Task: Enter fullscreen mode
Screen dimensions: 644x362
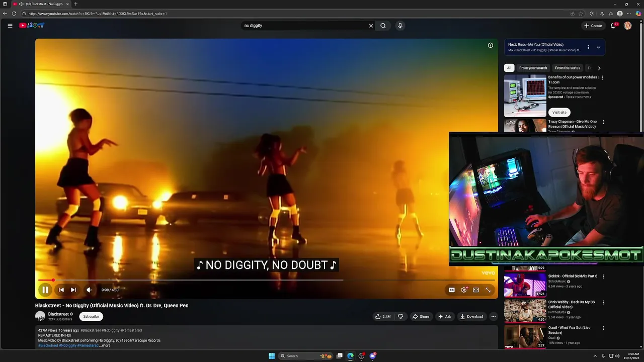Action: pyautogui.click(x=488, y=290)
